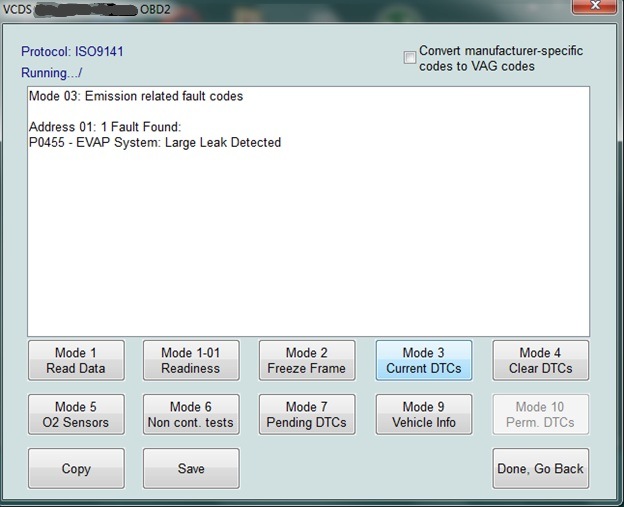Click the Running... status text
Image resolution: width=624 pixels, height=507 pixels.
51,73
